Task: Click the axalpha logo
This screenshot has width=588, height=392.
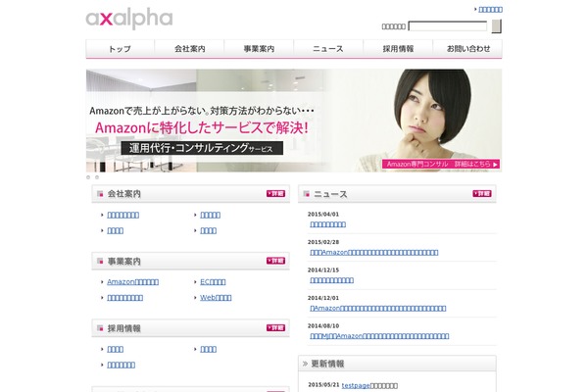Action: click(x=129, y=19)
